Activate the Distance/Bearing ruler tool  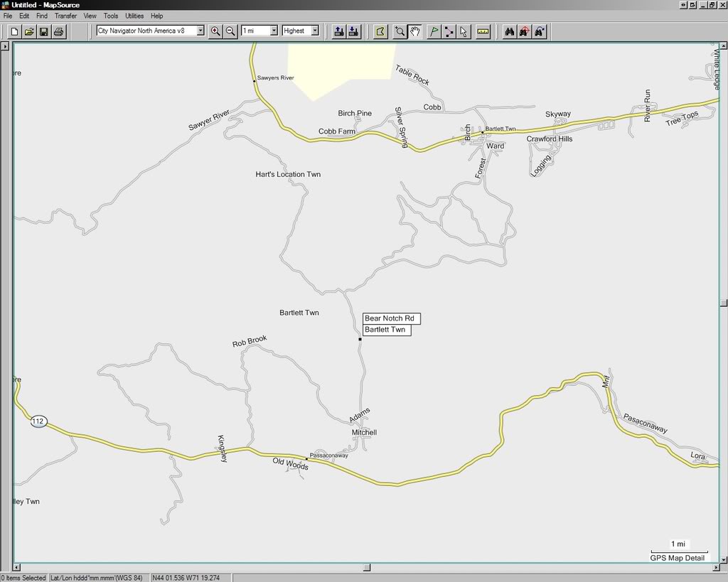click(483, 31)
